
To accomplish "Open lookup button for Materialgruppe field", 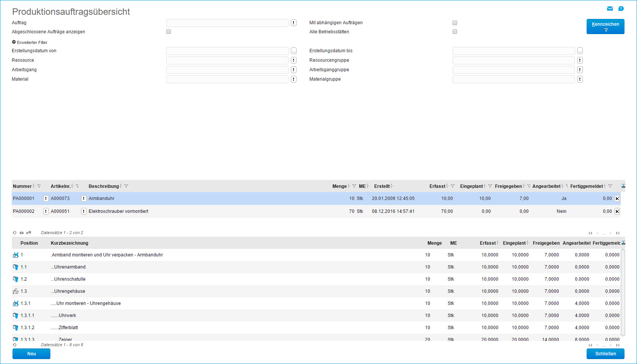I will click(580, 79).
